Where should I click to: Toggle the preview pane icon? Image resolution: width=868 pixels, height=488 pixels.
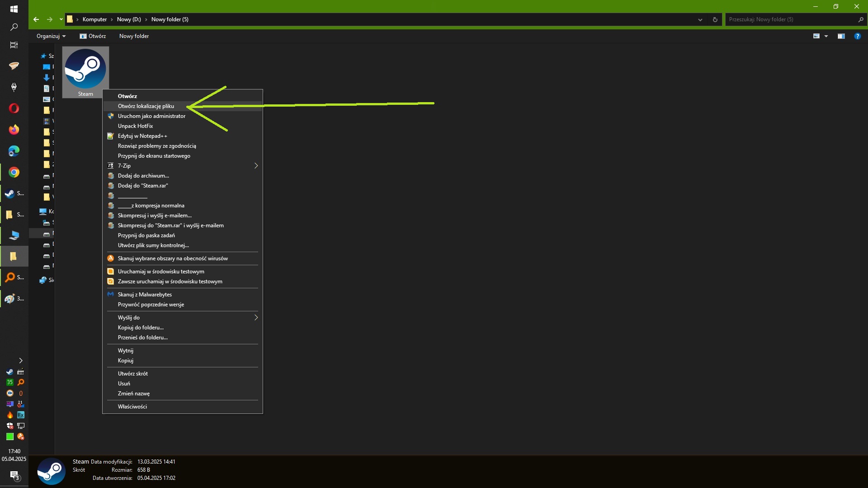pos(841,36)
